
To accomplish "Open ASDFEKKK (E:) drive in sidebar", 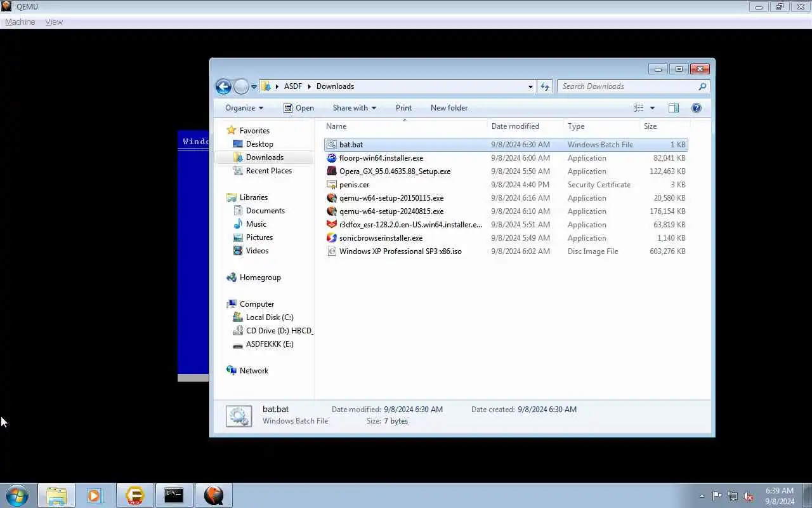I will pos(270,344).
